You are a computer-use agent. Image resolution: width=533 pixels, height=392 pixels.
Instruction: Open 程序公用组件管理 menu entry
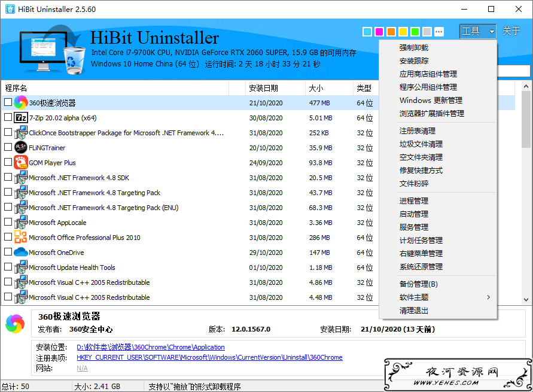(428, 87)
